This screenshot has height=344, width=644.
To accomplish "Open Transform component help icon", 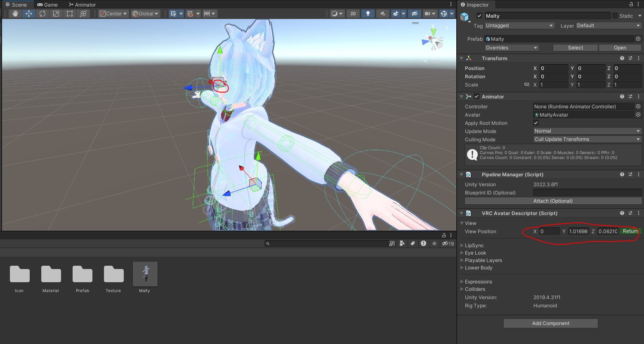I will [622, 59].
